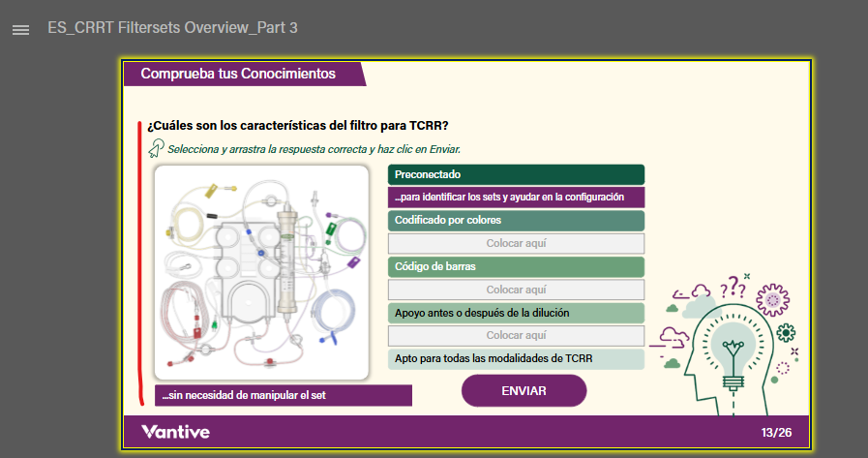The image size is (868, 458).
Task: Click the hand pointer instruction icon
Action: [x=156, y=148]
